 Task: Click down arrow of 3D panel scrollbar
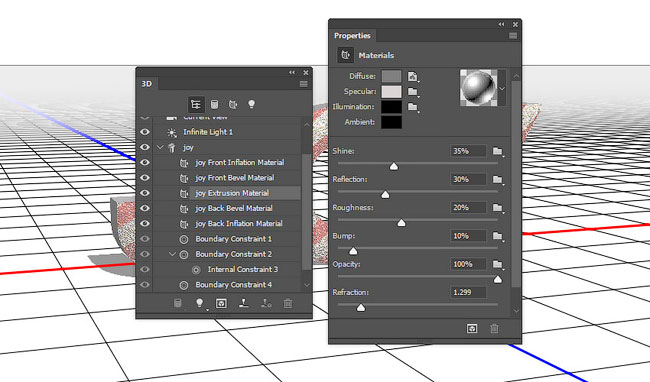click(x=307, y=285)
